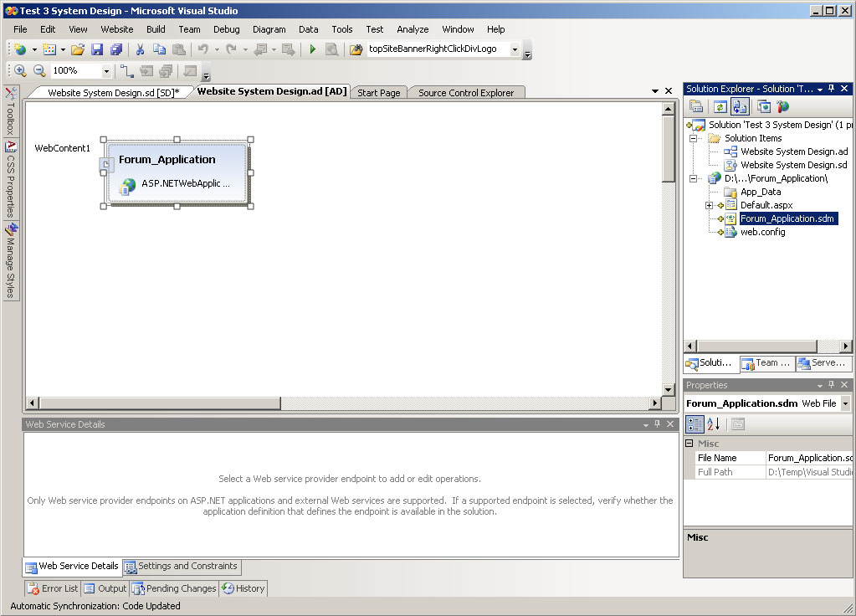Open the Website menu
The image size is (856, 616).
pyautogui.click(x=117, y=29)
